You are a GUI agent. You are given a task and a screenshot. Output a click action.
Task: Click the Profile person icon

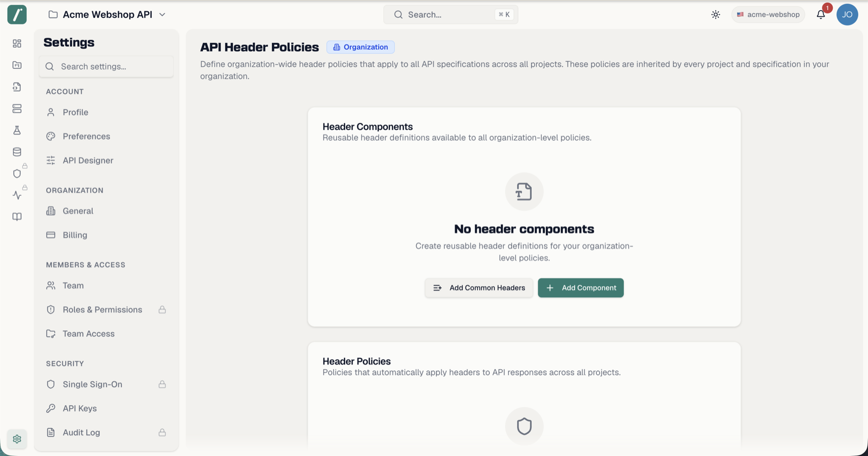51,112
